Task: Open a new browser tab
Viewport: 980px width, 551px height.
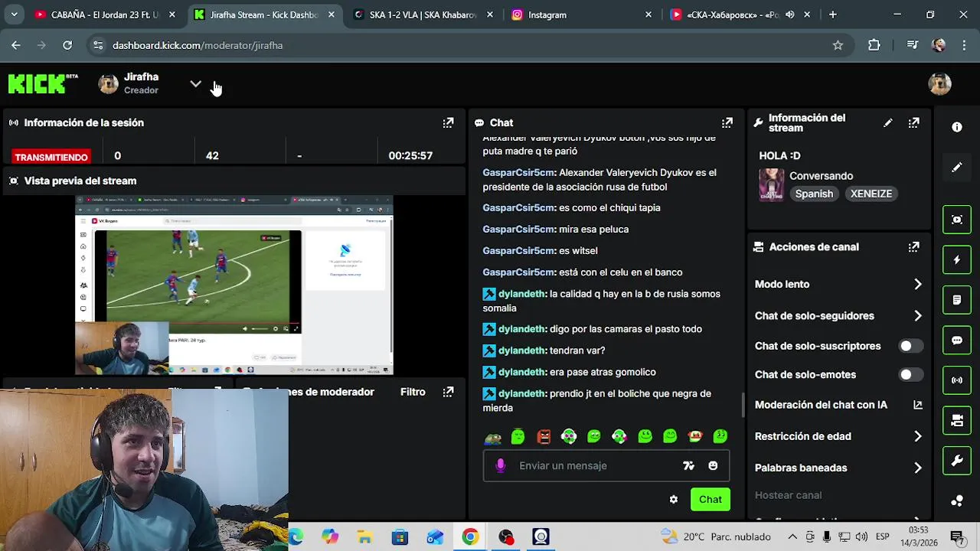Action: (833, 15)
